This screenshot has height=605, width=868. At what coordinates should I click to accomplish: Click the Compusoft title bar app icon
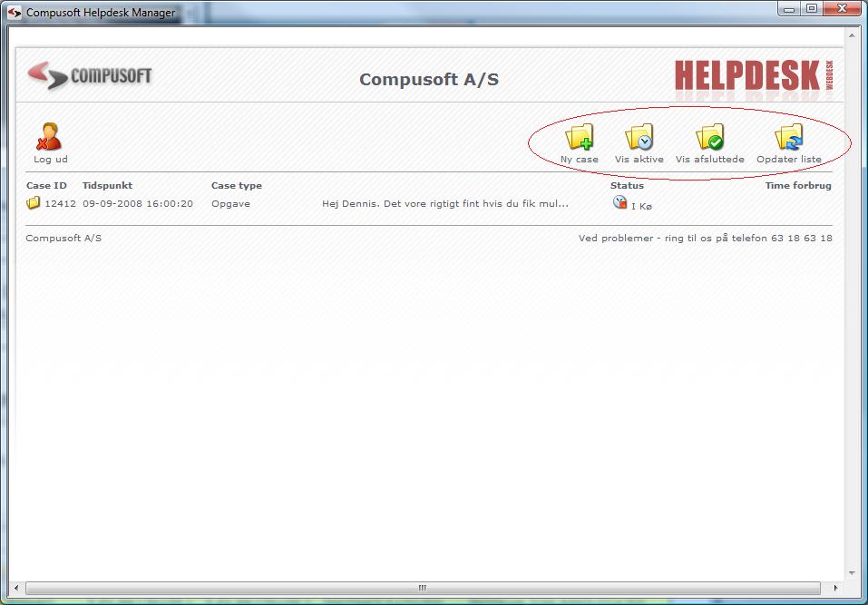tap(15, 12)
